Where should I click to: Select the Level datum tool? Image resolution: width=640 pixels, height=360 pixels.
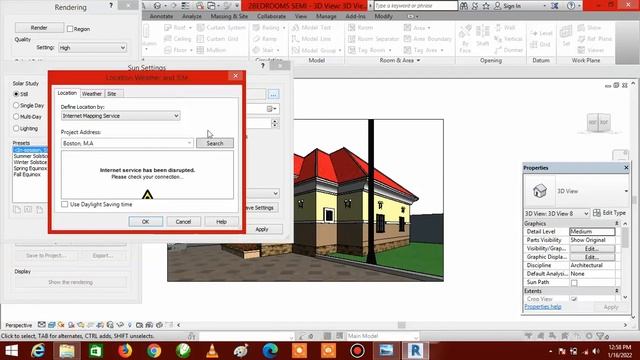tap(541, 33)
